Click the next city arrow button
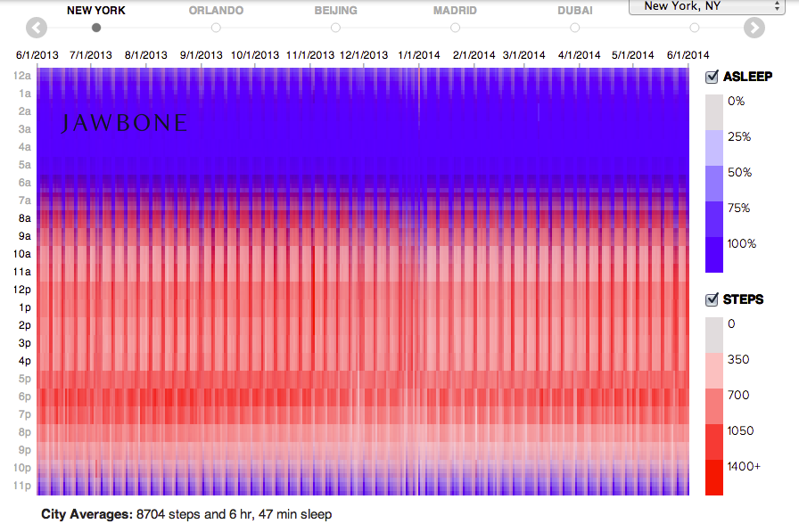The image size is (799, 532). pyautogui.click(x=754, y=28)
